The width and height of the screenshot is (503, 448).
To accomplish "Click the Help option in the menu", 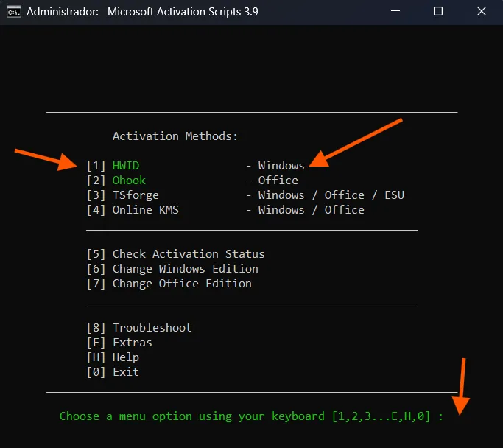I will (125, 357).
